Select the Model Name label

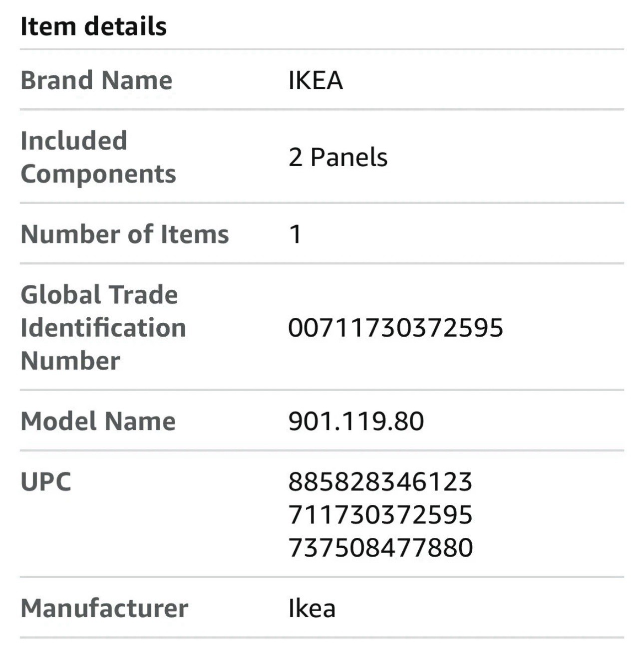click(98, 421)
